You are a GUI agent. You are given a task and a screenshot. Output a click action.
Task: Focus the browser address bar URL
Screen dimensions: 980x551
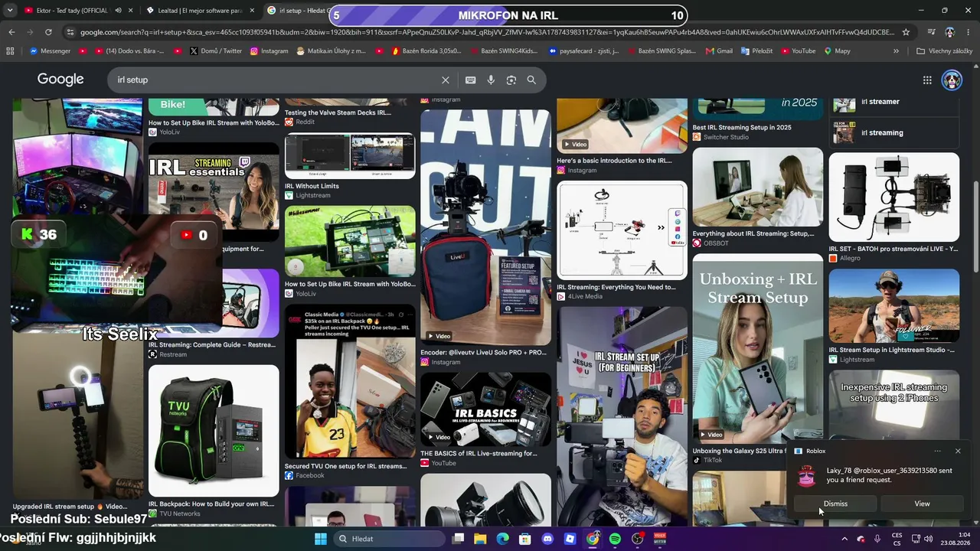point(486,32)
